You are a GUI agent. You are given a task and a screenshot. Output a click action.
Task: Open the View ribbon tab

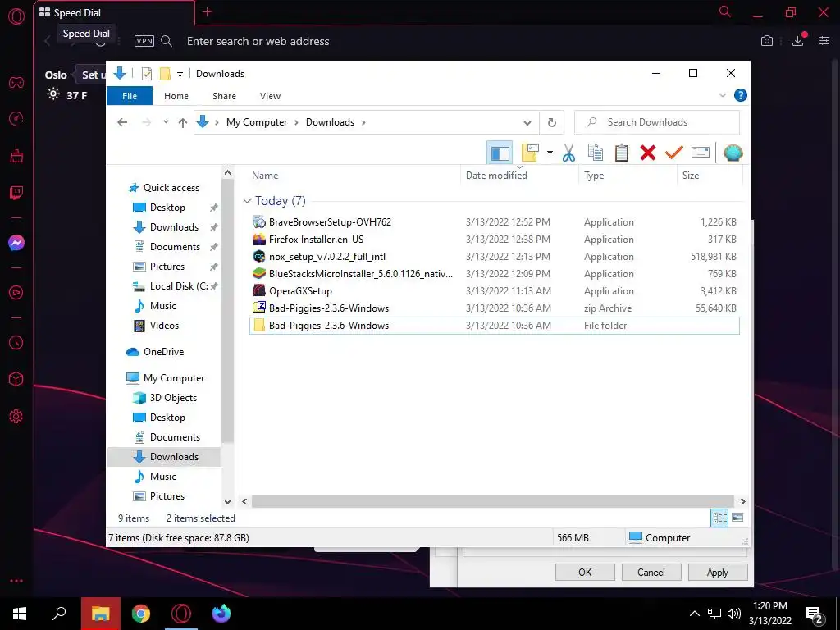(x=270, y=96)
